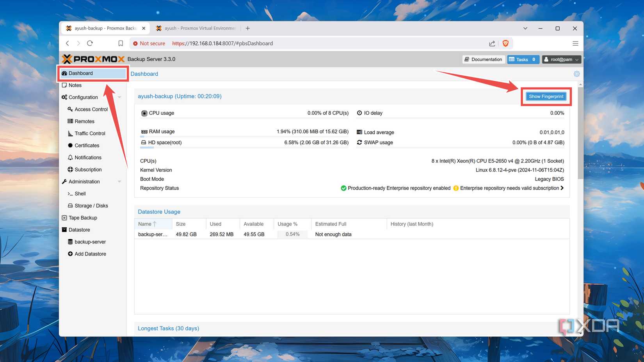
Task: Sort datastores by Name column
Action: tap(153, 224)
